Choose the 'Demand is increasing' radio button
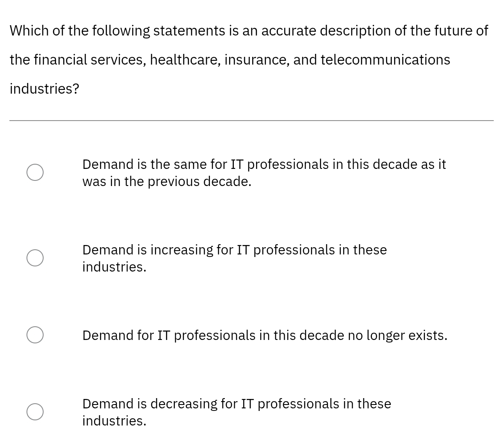 (35, 258)
